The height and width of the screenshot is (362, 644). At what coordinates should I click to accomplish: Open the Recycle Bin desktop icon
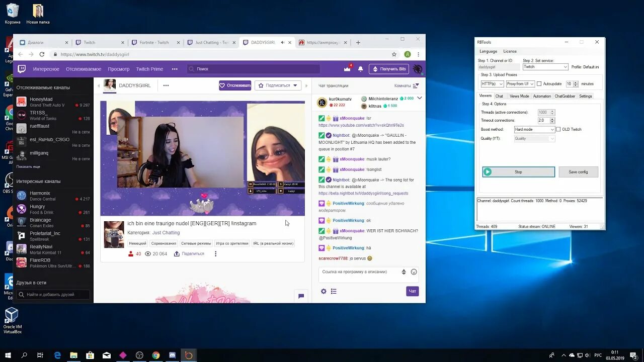pyautogui.click(x=13, y=14)
